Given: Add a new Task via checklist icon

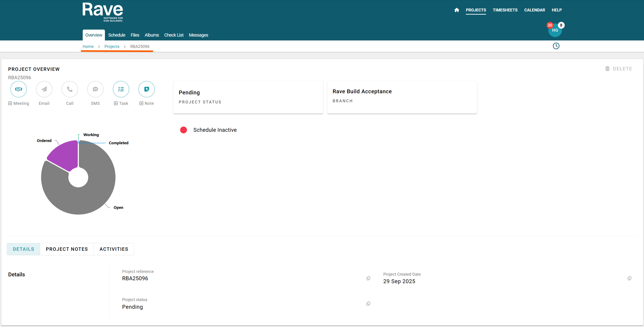Looking at the screenshot, I should tap(121, 89).
